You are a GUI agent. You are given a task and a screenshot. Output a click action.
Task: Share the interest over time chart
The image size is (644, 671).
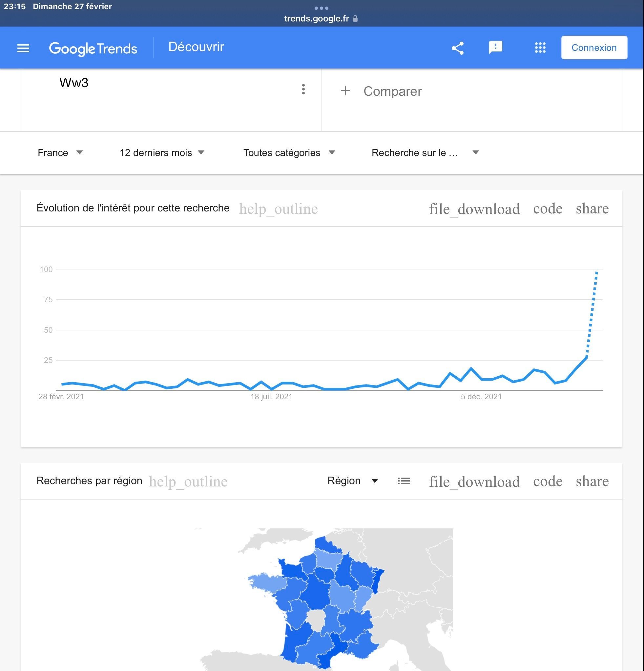tap(592, 208)
